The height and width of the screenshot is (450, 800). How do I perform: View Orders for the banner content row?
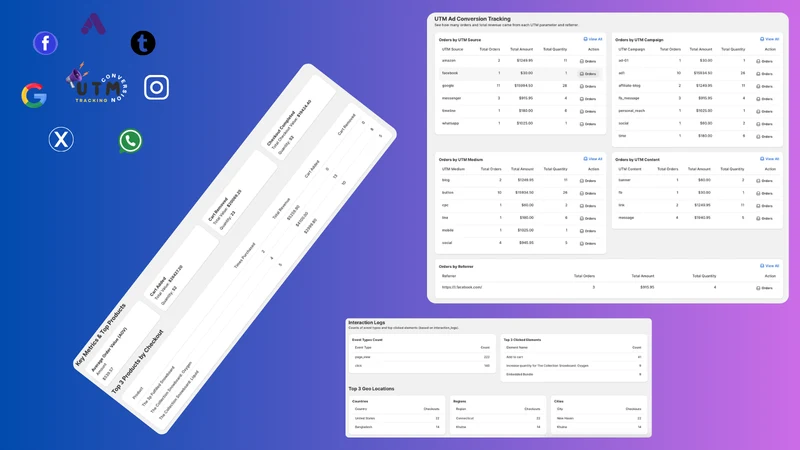tap(764, 181)
